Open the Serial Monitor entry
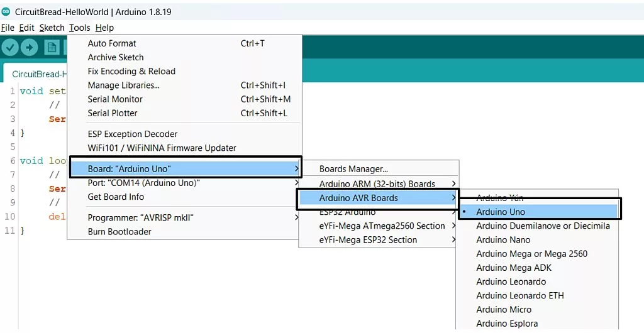Image resolution: width=644 pixels, height=333 pixels. 184,99
